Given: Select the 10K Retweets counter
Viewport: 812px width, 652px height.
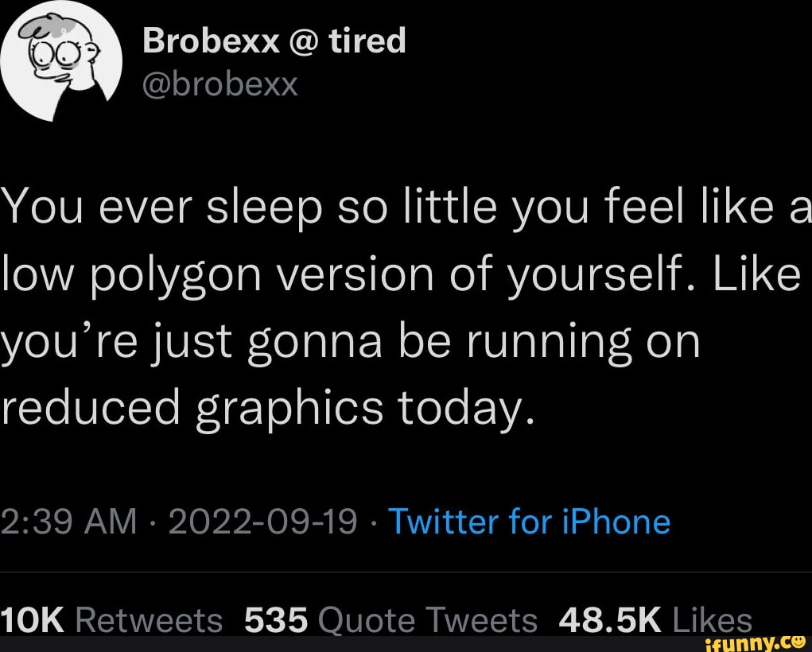Looking at the screenshot, I should pyautogui.click(x=111, y=620).
